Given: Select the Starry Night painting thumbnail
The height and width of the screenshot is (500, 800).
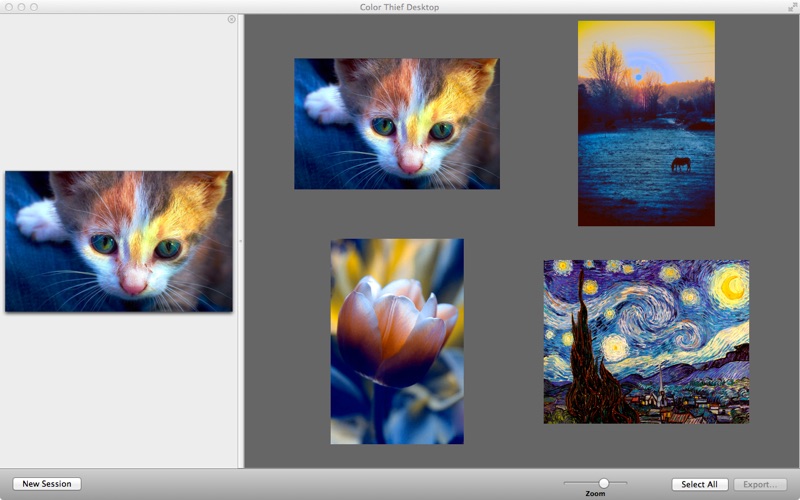Looking at the screenshot, I should tap(646, 342).
